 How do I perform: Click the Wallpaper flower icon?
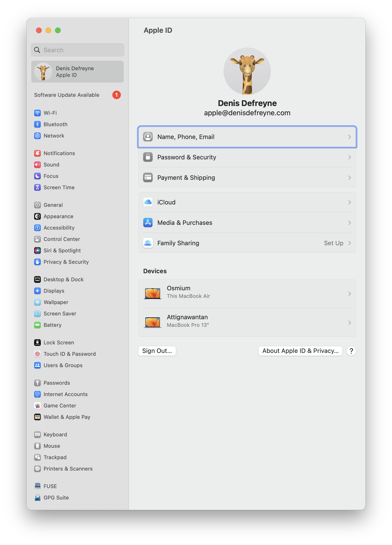37,302
